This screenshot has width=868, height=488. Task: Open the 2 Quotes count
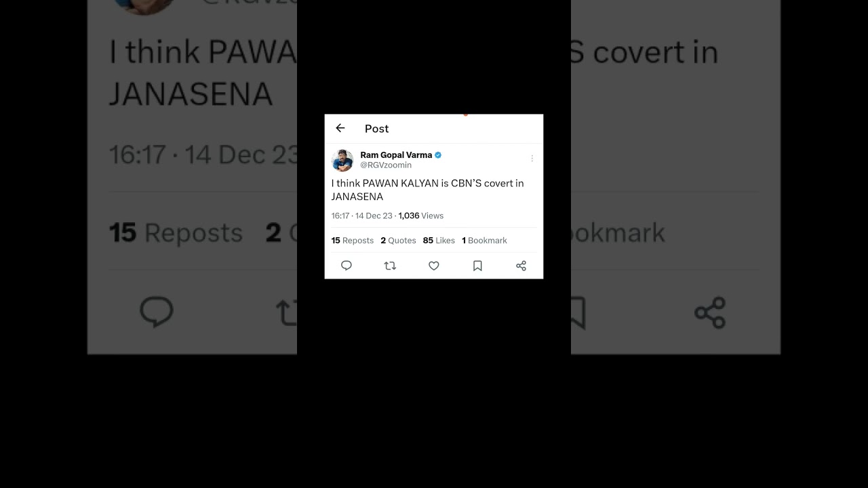(398, 241)
